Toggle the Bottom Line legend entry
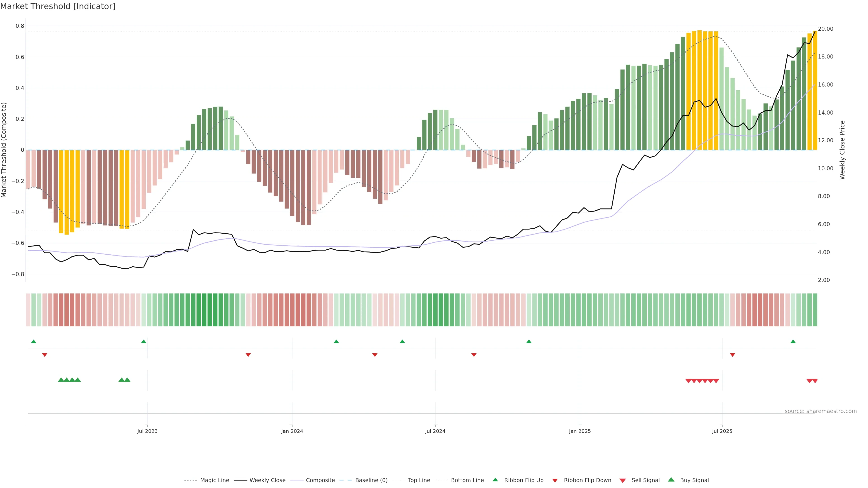Viewport: 868px width, 488px height. (x=467, y=480)
